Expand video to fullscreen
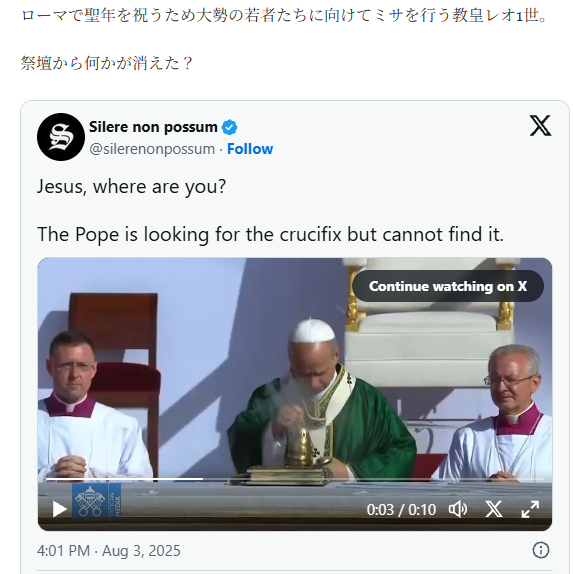Viewport: 573px width, 574px height. (x=530, y=509)
